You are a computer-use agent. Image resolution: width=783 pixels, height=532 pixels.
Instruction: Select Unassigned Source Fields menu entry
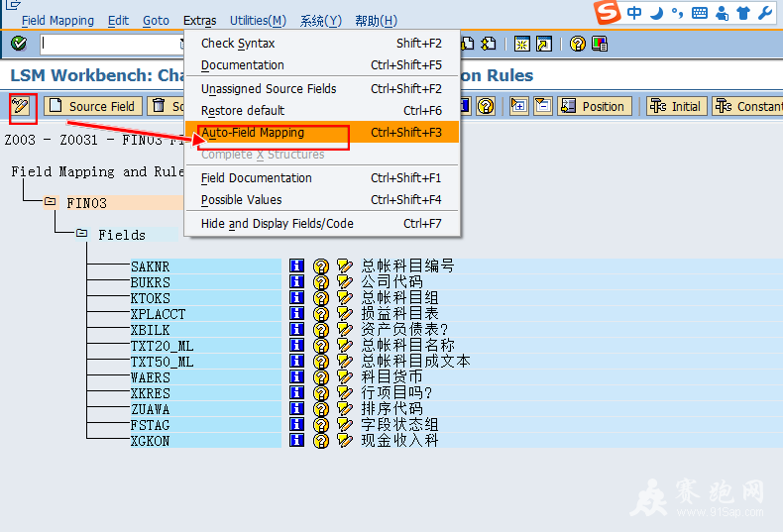pos(321,88)
